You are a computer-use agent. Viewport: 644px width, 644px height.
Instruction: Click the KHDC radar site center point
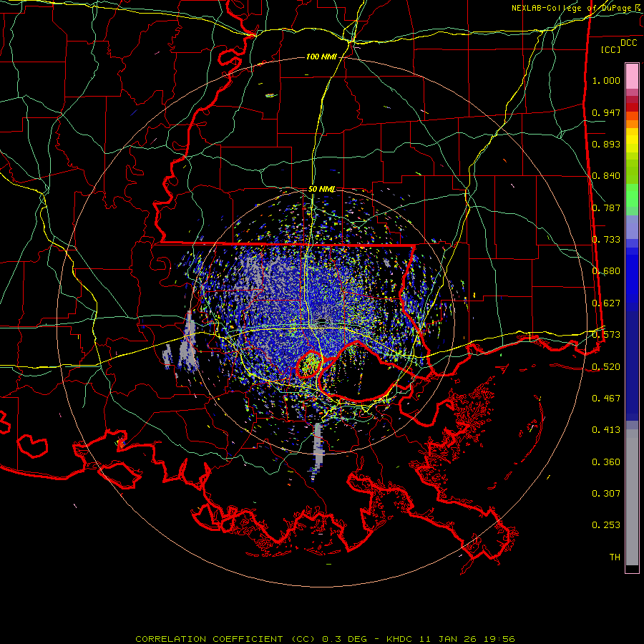pos(321,321)
